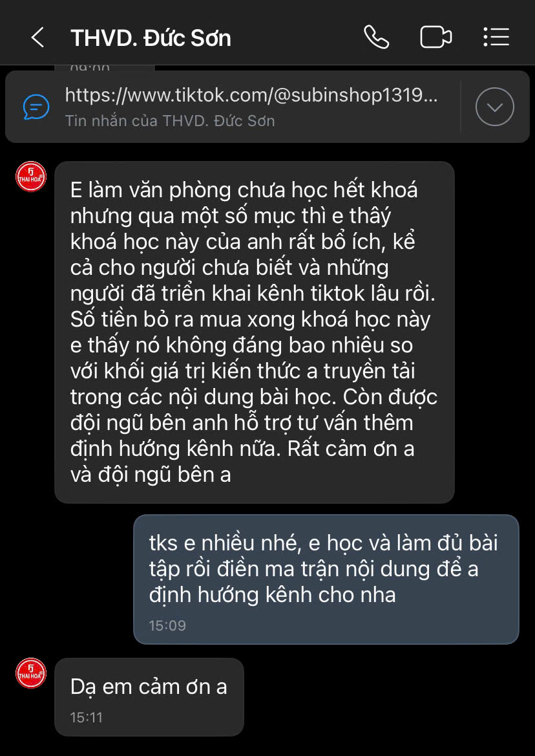Start a video call with the camera icon
This screenshot has width=535, height=756.
tap(435, 37)
